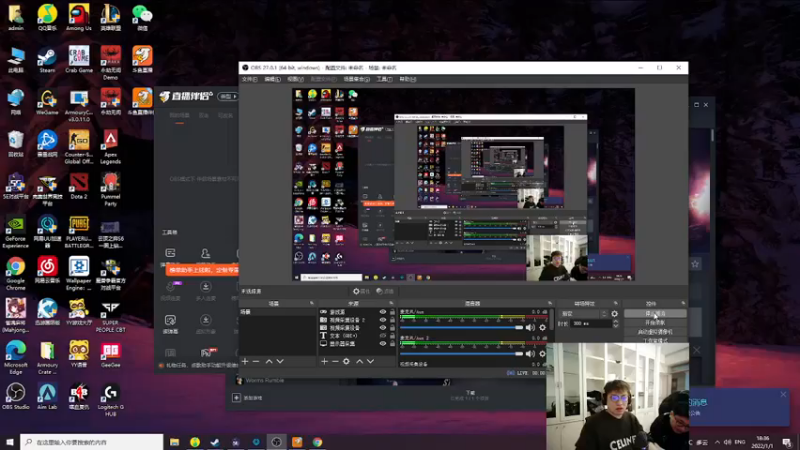The height and width of the screenshot is (450, 800).
Task: Mute the 麦克风/Aux mixer channel
Action: coord(531,328)
